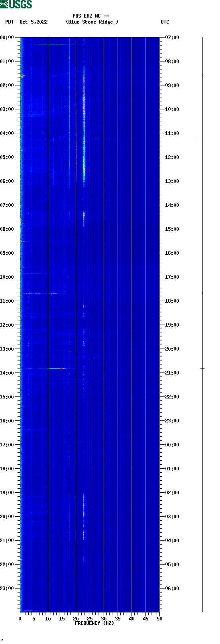Click the 03:00 UTC time label
Viewport: 220px width, 644px height.
(172, 517)
